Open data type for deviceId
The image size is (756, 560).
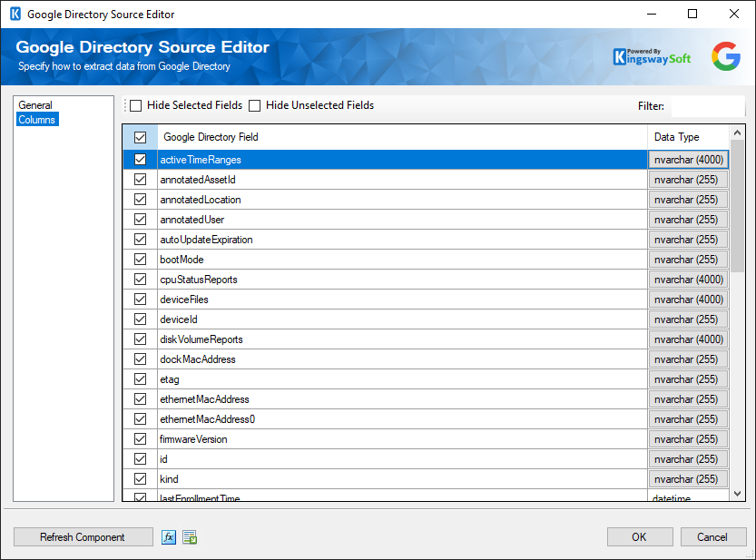[x=688, y=319]
